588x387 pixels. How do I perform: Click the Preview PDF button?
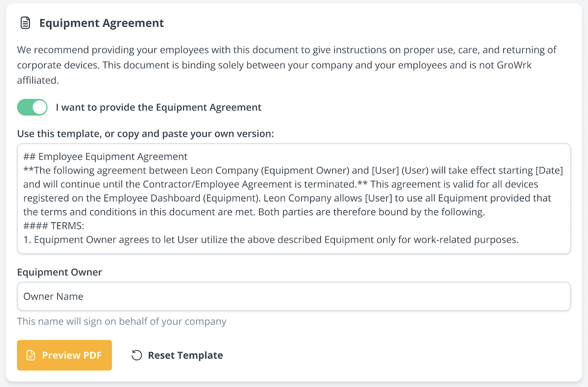point(64,355)
